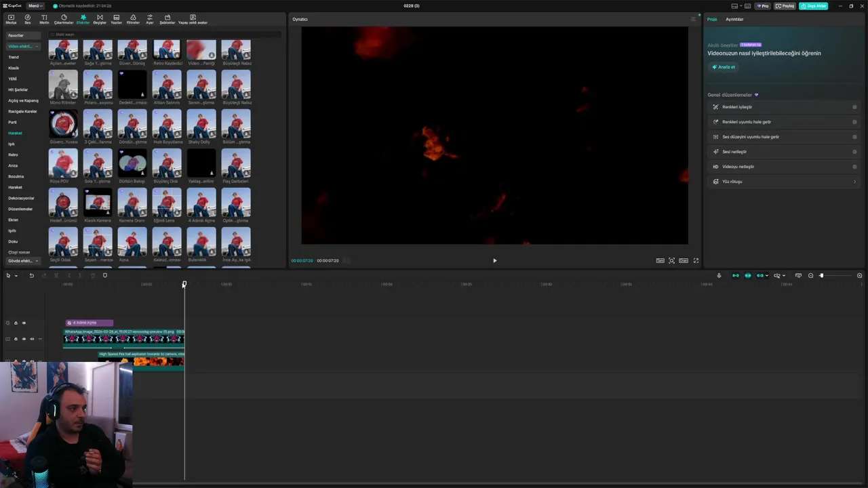
Task: Expand the Video efektleri category dropdown
Action: pyautogui.click(x=23, y=46)
